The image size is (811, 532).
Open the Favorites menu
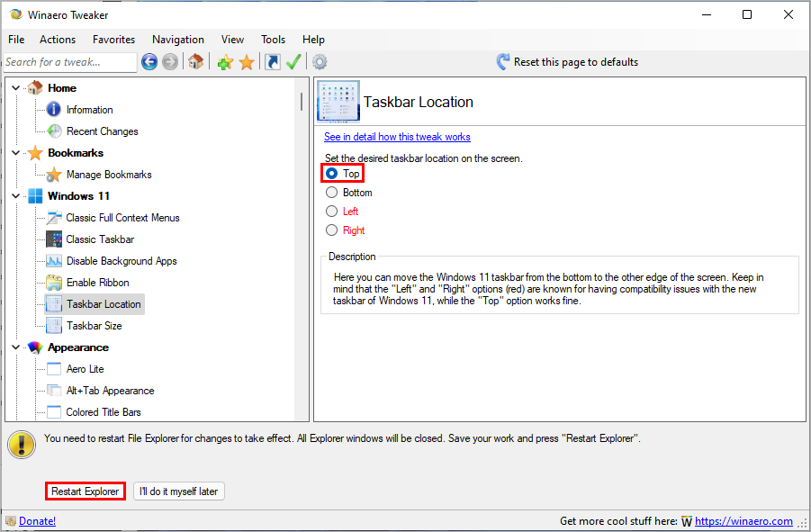tap(113, 40)
